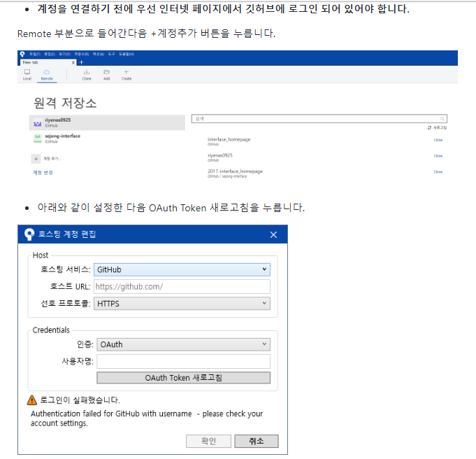This screenshot has width=476, height=459.
Task: Click the 계정 변경 link
Action: click(43, 173)
